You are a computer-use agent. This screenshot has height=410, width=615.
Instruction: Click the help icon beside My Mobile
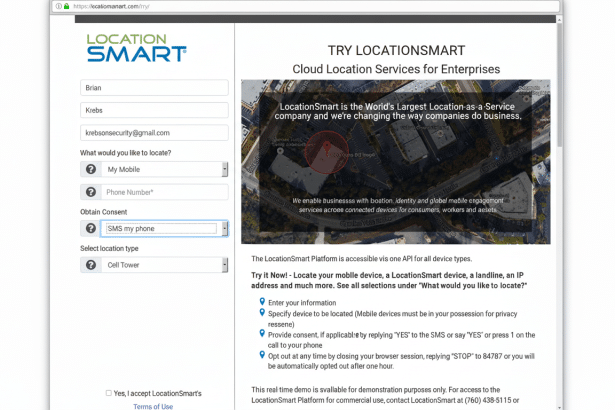point(91,169)
